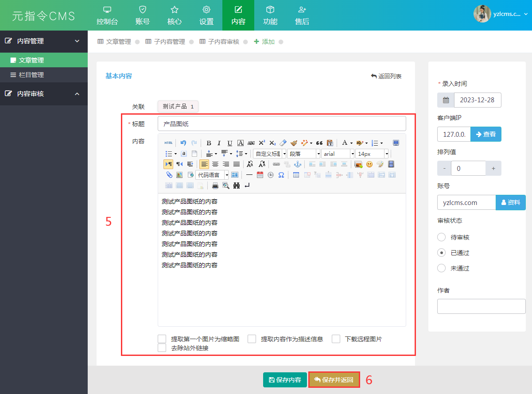Viewport: 532px width, 394px height.
Task: Insert anchor icon
Action: point(298,164)
